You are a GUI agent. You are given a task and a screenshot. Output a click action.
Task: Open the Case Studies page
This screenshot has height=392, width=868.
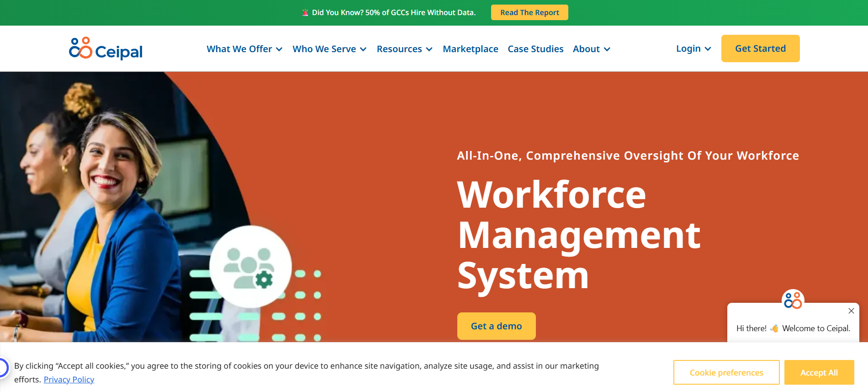(535, 49)
